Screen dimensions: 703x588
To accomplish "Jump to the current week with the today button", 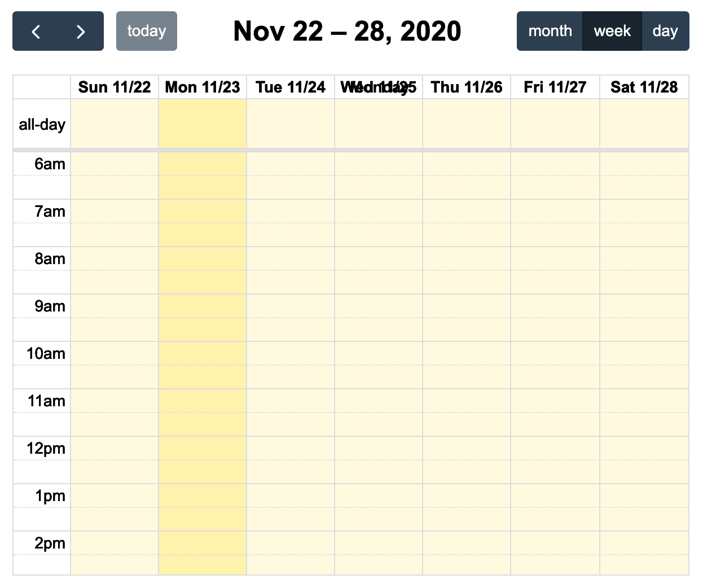I will pyautogui.click(x=146, y=31).
